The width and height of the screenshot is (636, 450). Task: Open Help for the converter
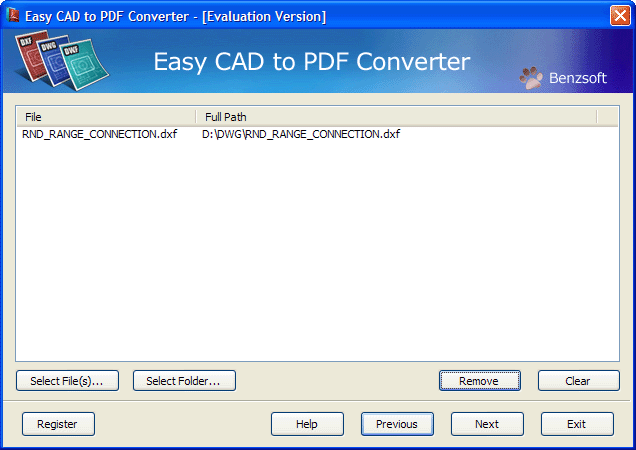[x=307, y=424]
